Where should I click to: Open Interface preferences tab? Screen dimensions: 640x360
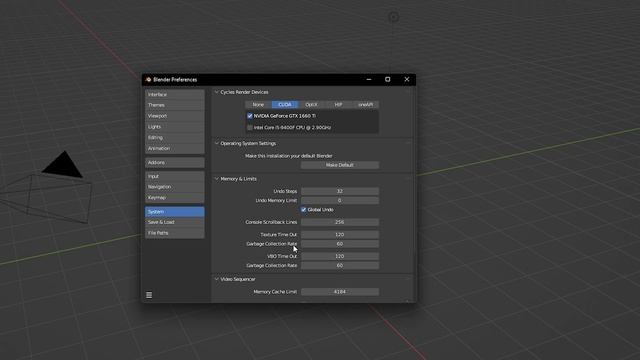(x=175, y=94)
